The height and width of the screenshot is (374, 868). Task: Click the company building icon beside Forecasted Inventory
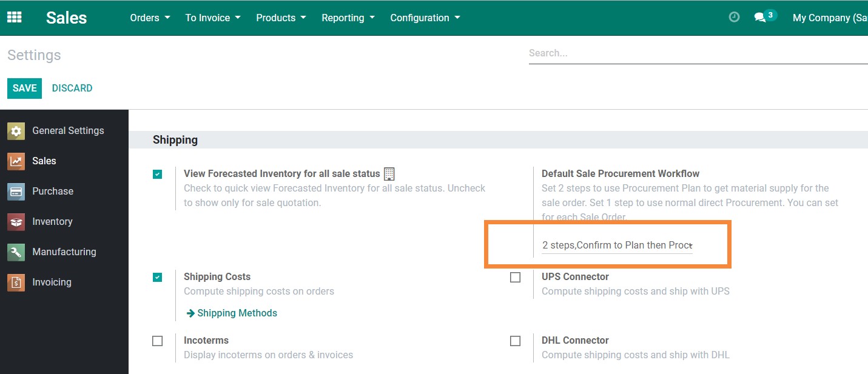click(x=389, y=174)
